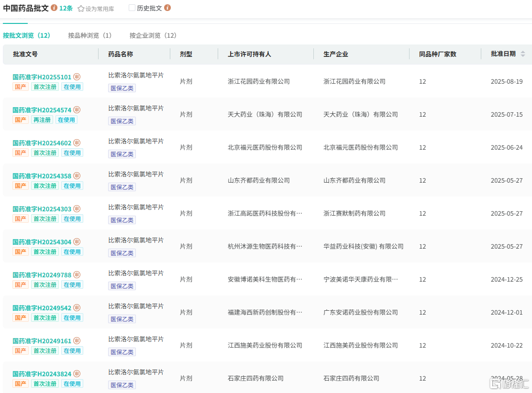Click 批准文号 column header

(25, 54)
